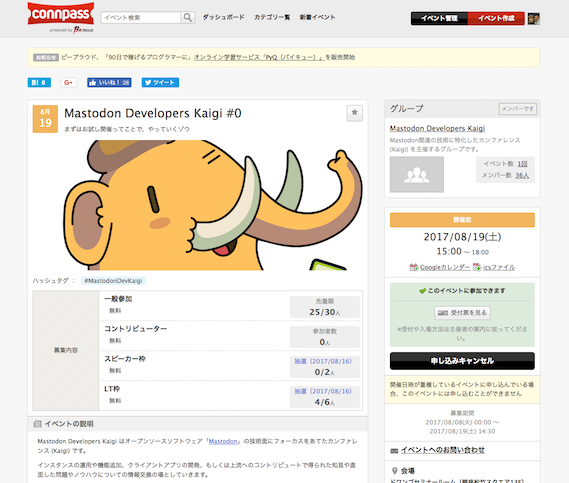This screenshot has height=483, width=569.
Task: Click the event count 1回 link
Action: pyautogui.click(x=522, y=164)
